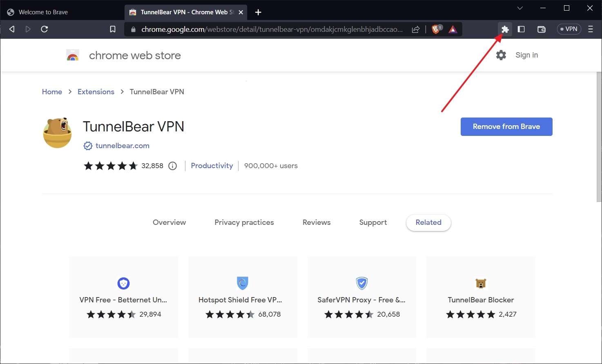Click the SaferVPN checkmark shield icon
The image size is (602, 364).
(362, 283)
